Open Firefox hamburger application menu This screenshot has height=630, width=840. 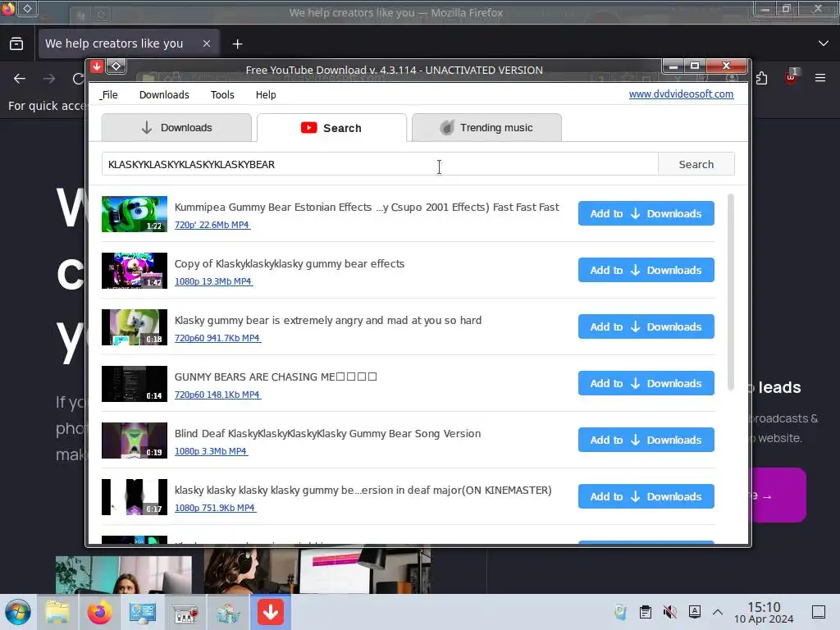point(820,78)
